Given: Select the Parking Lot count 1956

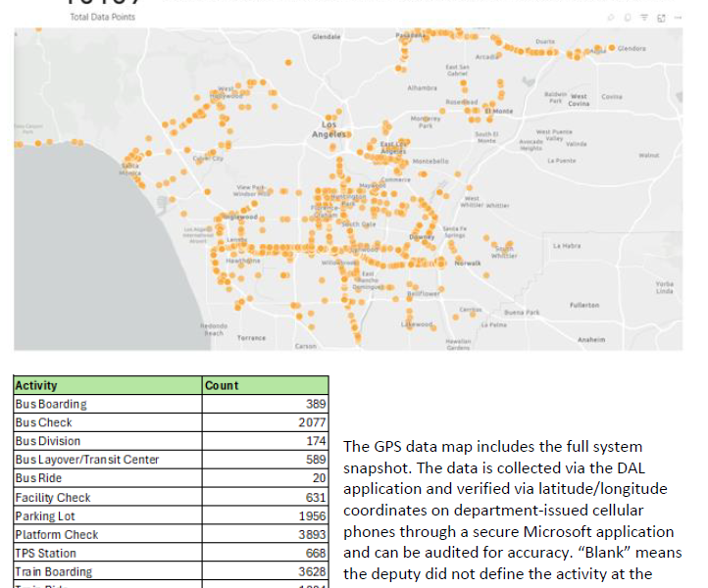Looking at the screenshot, I should pyautogui.click(x=311, y=516).
